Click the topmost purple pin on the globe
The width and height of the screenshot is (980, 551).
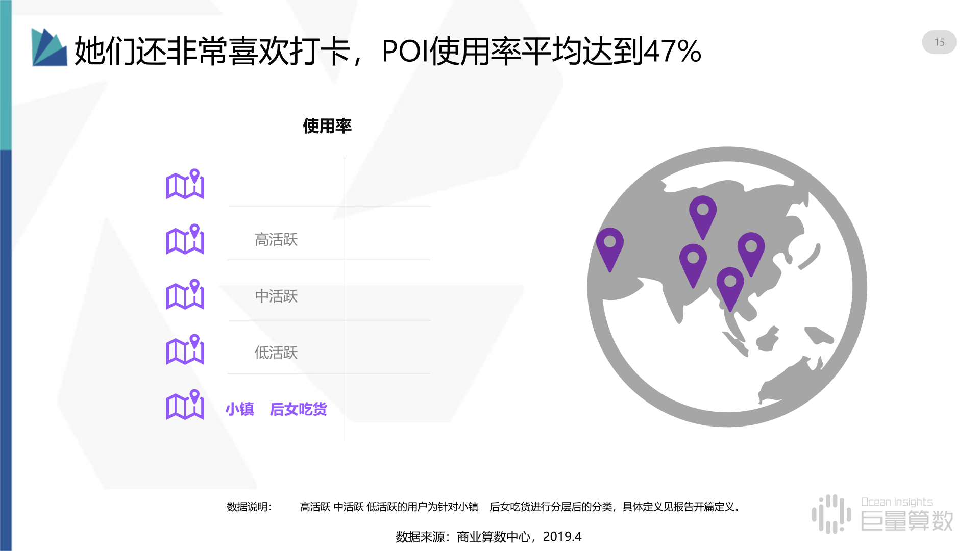point(703,217)
